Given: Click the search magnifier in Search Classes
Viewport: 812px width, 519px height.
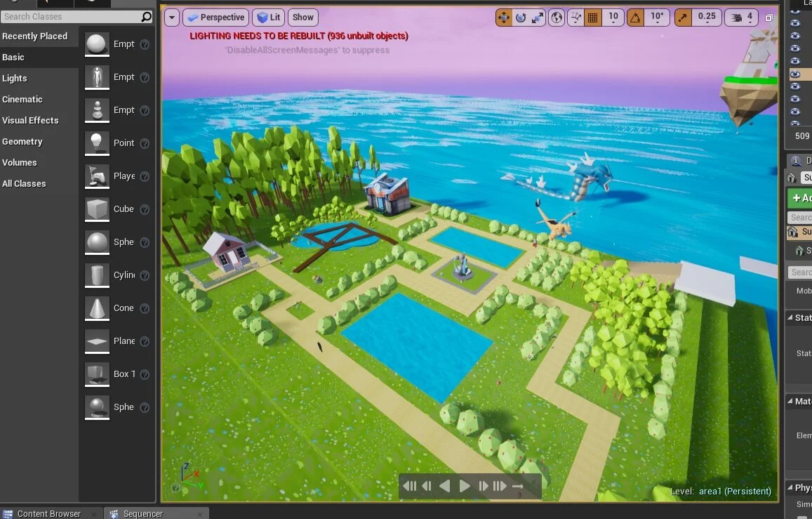Looking at the screenshot, I should (147, 17).
